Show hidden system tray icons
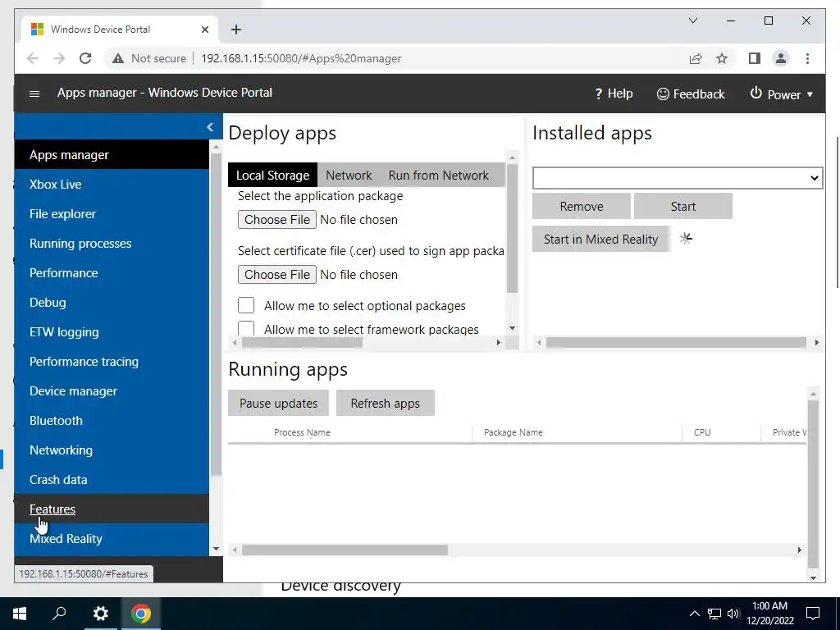The height and width of the screenshot is (630, 840). tap(694, 614)
